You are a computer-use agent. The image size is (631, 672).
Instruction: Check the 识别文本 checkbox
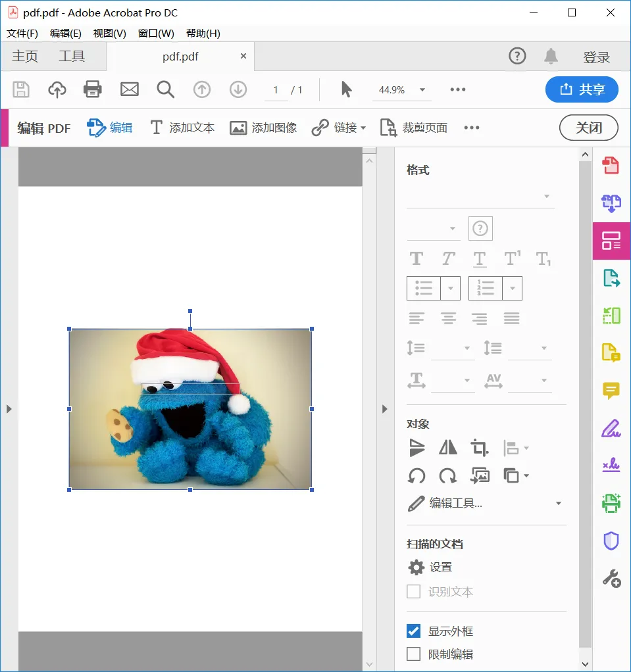[413, 591]
